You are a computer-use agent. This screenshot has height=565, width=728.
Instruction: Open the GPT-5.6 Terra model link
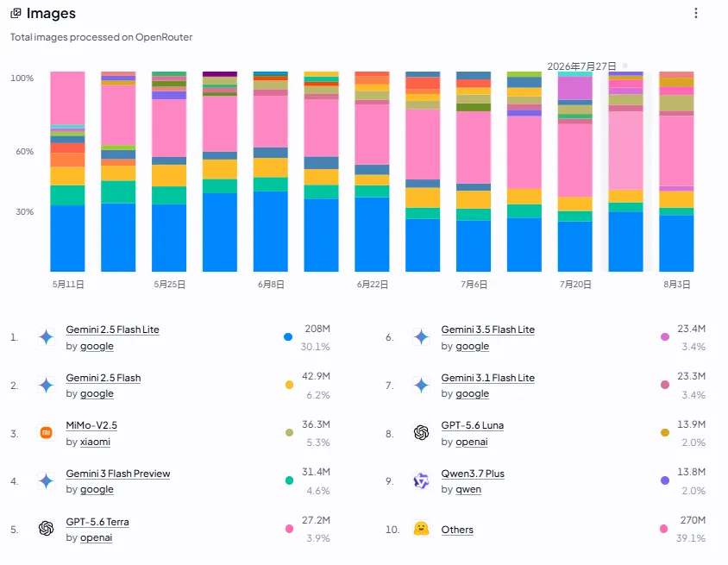click(97, 522)
